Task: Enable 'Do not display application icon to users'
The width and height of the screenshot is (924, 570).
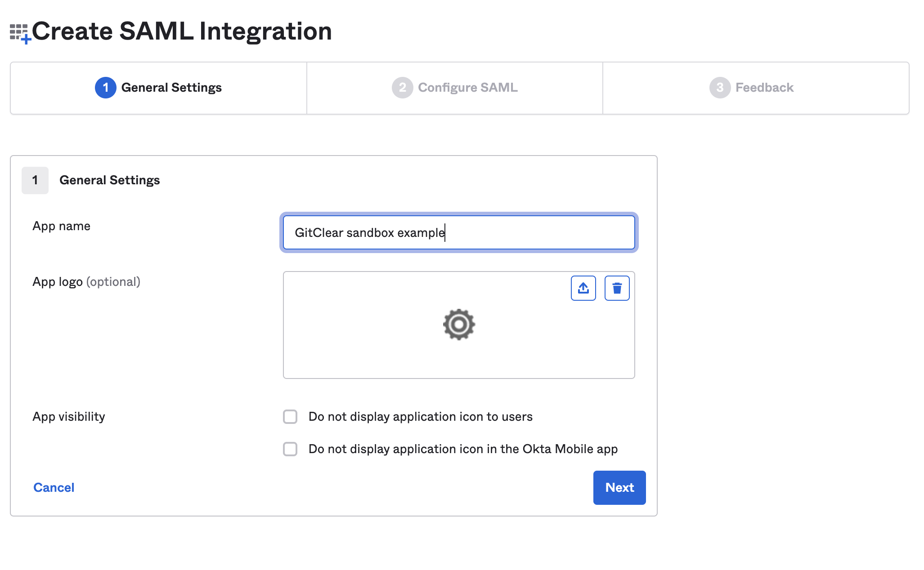Action: click(290, 417)
